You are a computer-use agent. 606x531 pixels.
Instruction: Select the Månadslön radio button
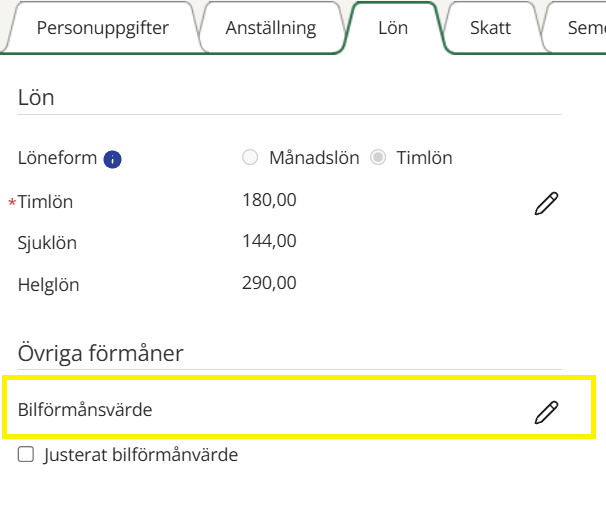pyautogui.click(x=250, y=158)
